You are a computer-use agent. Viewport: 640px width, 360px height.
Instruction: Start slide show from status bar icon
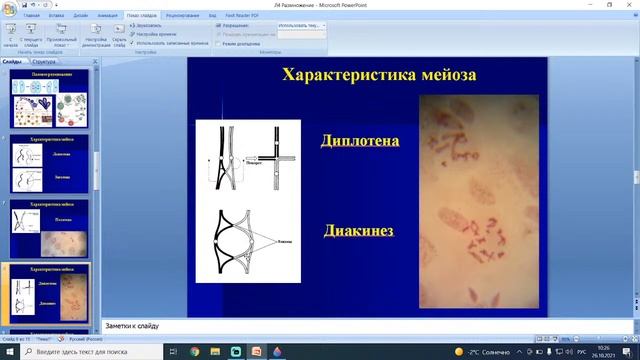pos(555,339)
